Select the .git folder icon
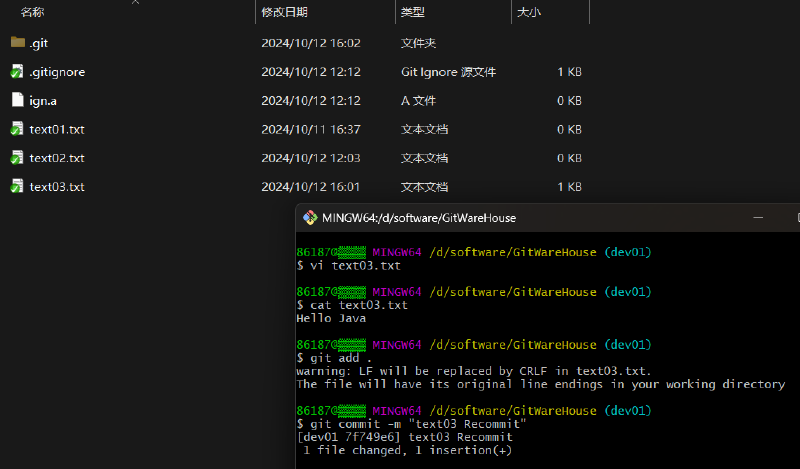The image size is (800, 469). [18, 42]
